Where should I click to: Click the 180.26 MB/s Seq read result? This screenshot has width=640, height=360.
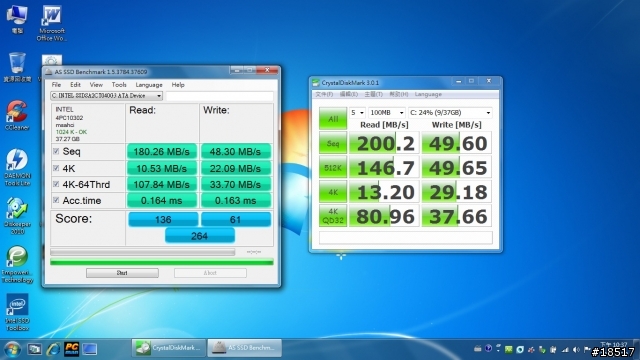[162, 151]
